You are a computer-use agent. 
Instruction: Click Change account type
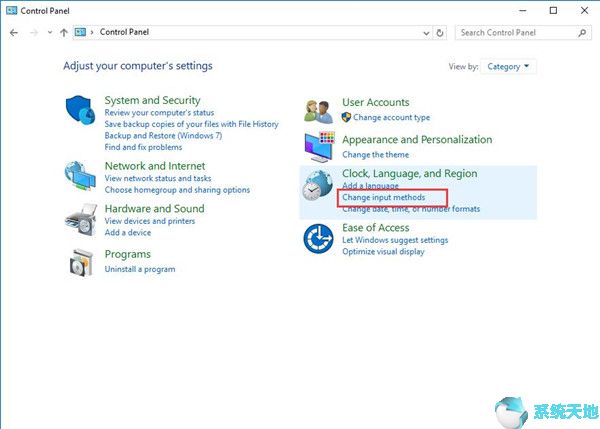coord(391,117)
